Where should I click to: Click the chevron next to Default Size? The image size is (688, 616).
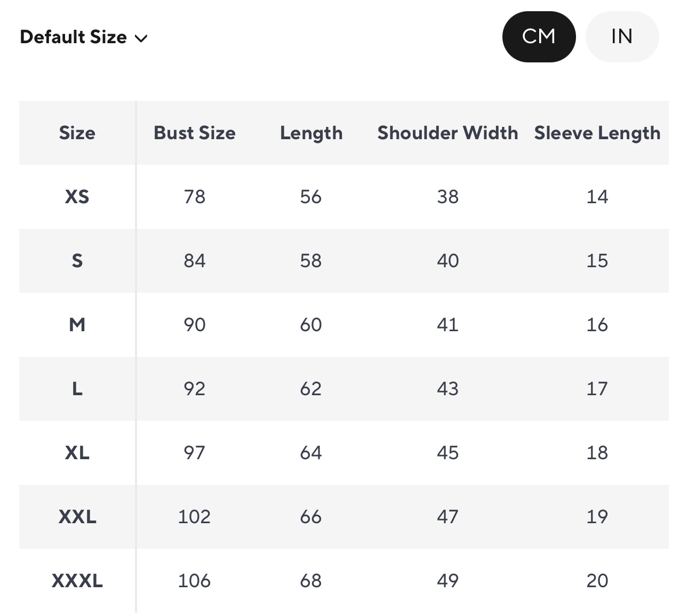(x=141, y=38)
